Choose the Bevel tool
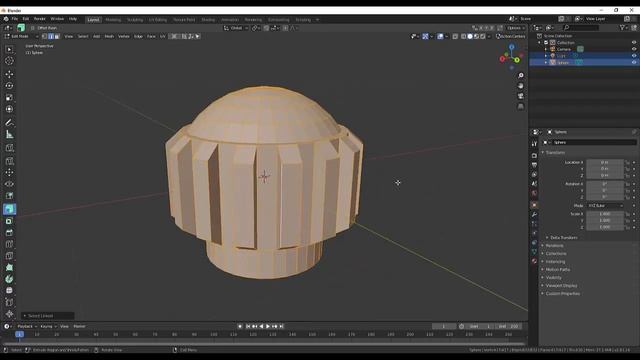 coord(9,233)
